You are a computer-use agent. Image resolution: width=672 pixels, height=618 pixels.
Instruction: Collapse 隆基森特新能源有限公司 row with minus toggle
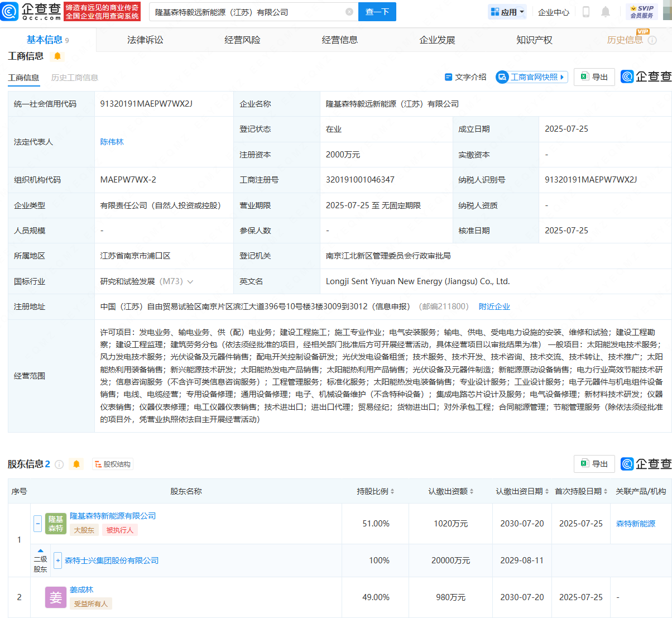(38, 524)
